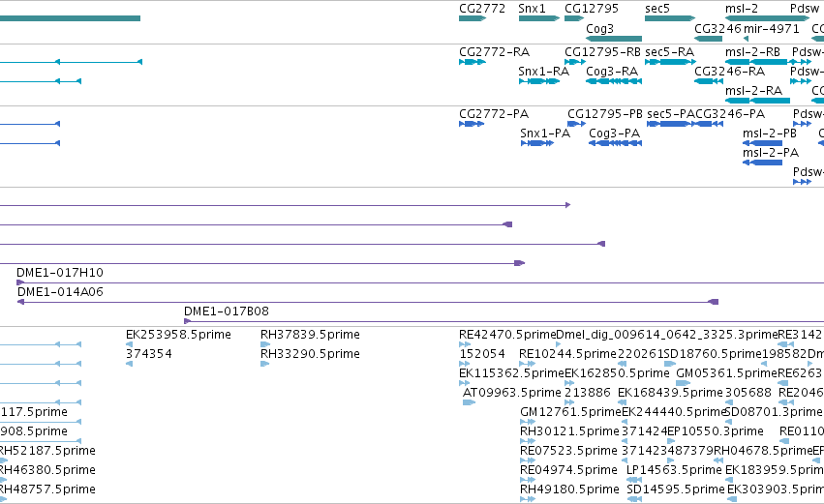The height and width of the screenshot is (504, 824).
Task: Select the sec5 gene feature
Action: tap(670, 18)
